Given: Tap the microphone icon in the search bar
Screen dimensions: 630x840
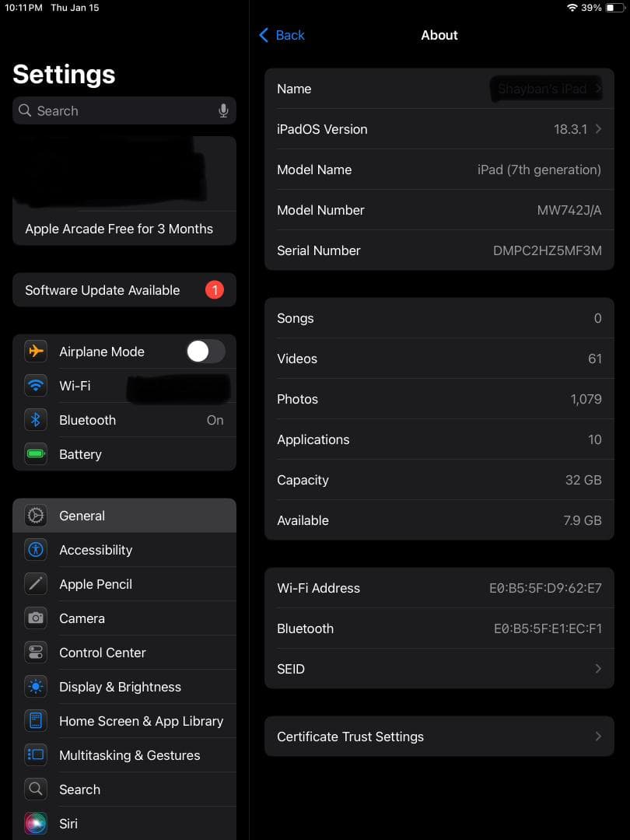Looking at the screenshot, I should point(223,110).
